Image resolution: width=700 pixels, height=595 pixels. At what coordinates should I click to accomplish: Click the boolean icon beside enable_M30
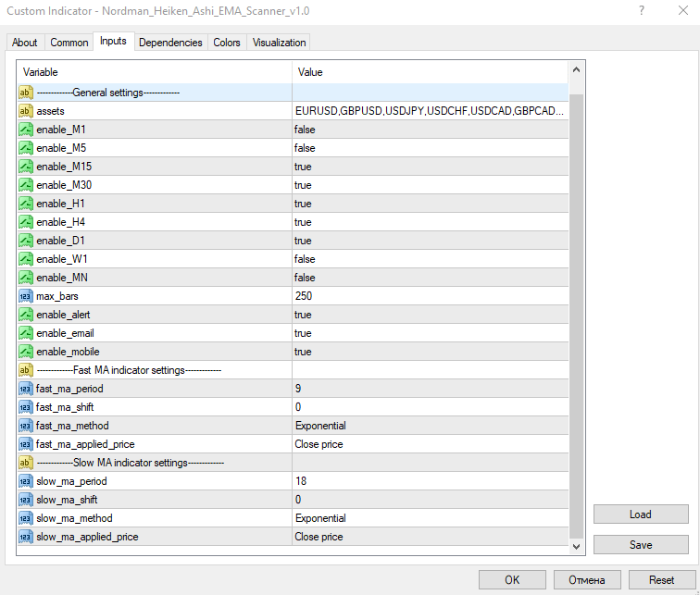[25, 185]
